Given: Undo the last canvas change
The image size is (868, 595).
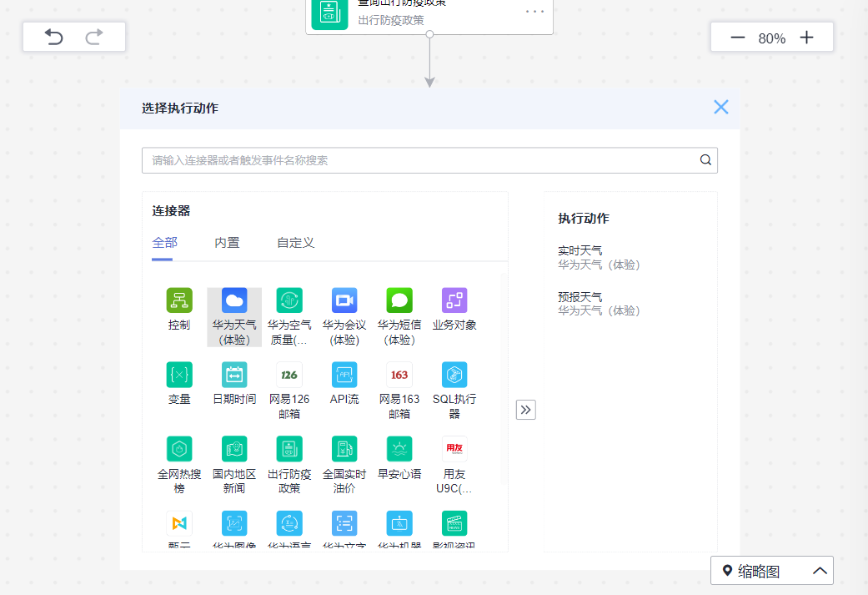Looking at the screenshot, I should coord(53,37).
